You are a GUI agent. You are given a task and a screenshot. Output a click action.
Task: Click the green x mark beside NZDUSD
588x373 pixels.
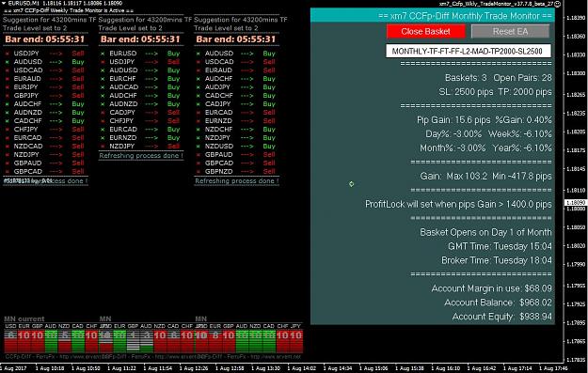click(198, 146)
